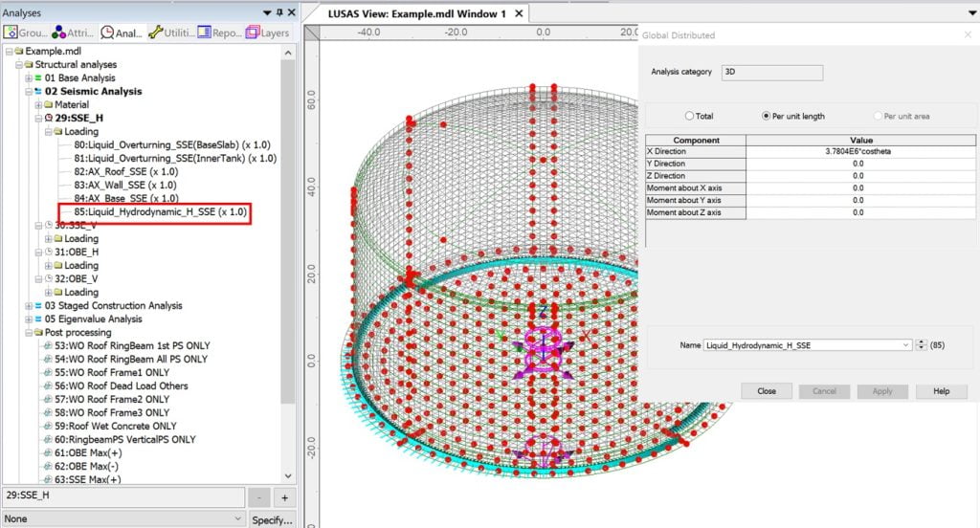
Task: Expand the 01 Base Analysis node
Action: click(29, 77)
